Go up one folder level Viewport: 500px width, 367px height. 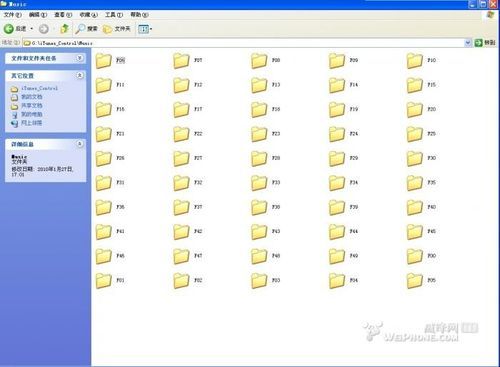64,29
